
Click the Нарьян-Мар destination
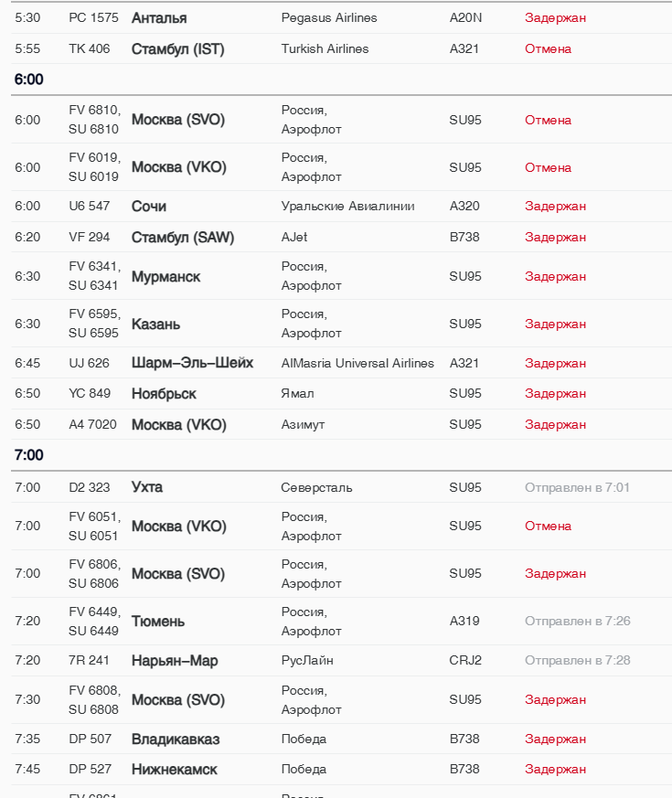pyautogui.click(x=175, y=661)
